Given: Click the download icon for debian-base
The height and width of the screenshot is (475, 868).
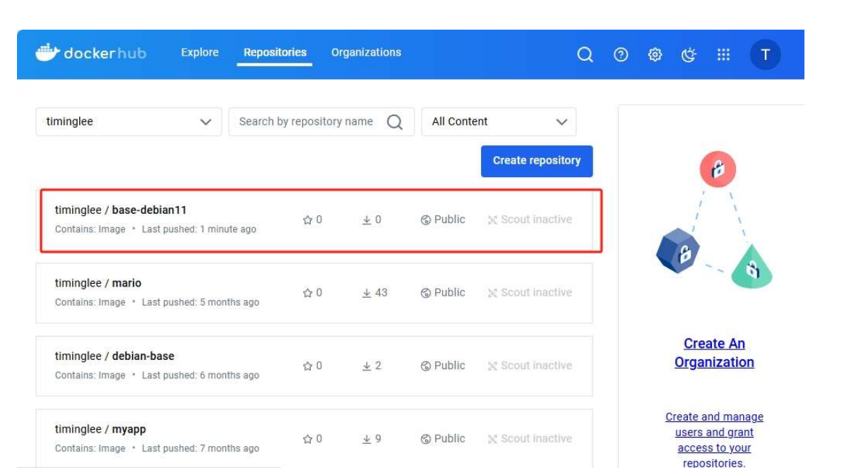Looking at the screenshot, I should (367, 366).
